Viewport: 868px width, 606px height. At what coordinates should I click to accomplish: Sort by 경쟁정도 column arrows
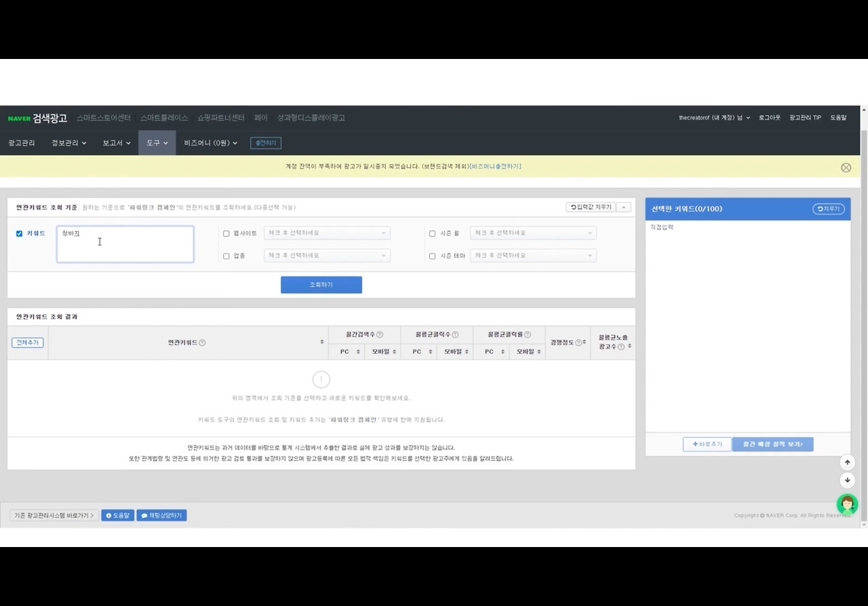coord(585,342)
